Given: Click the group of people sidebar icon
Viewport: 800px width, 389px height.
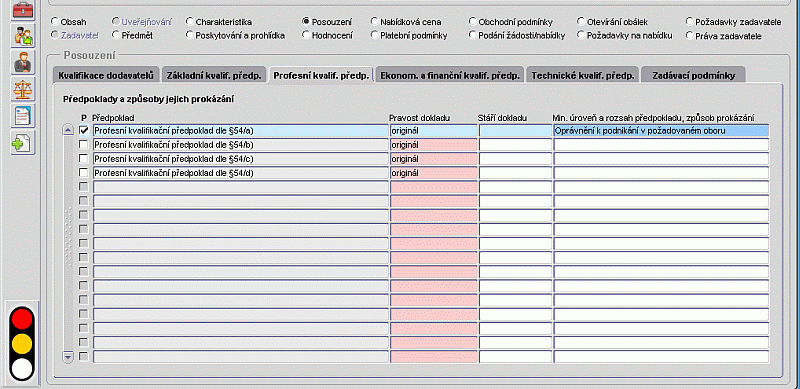Looking at the screenshot, I should tap(23, 35).
